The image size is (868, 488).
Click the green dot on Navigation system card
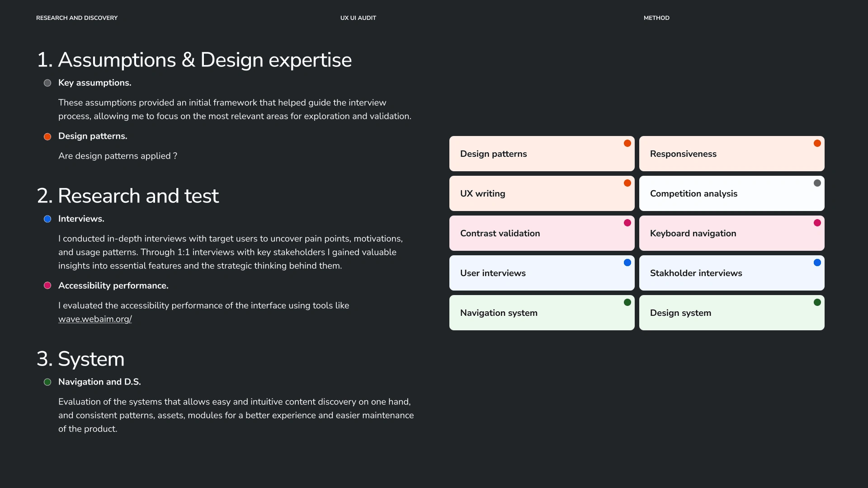point(627,302)
